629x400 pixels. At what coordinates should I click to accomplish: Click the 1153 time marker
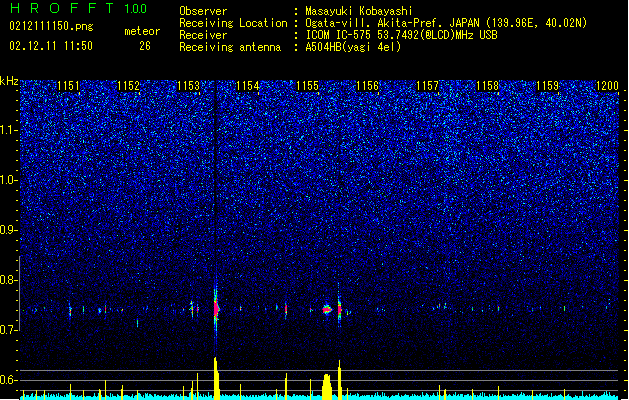[188, 86]
